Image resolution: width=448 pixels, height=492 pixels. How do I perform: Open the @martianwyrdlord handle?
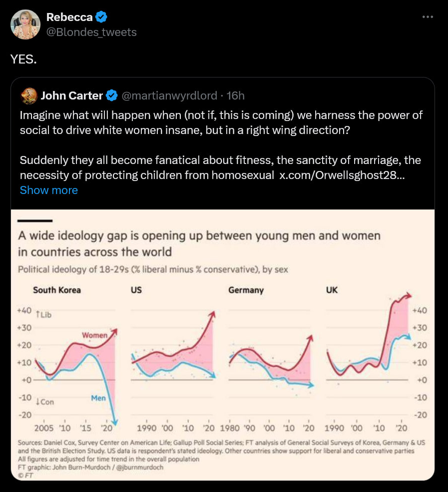(169, 95)
